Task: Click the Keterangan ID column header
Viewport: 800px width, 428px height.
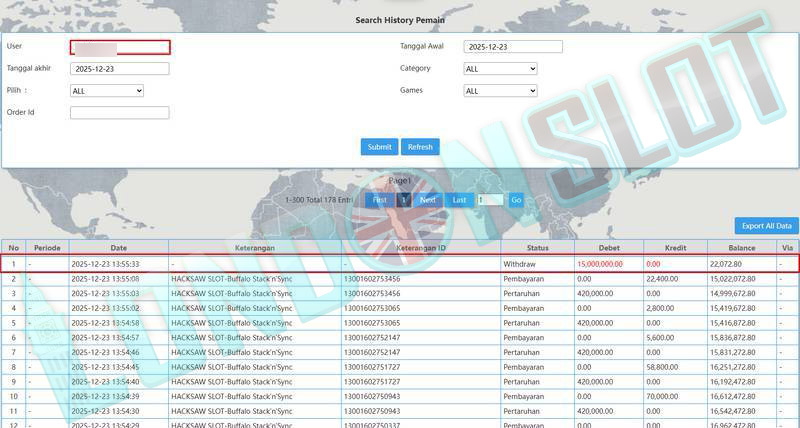Action: click(x=421, y=248)
